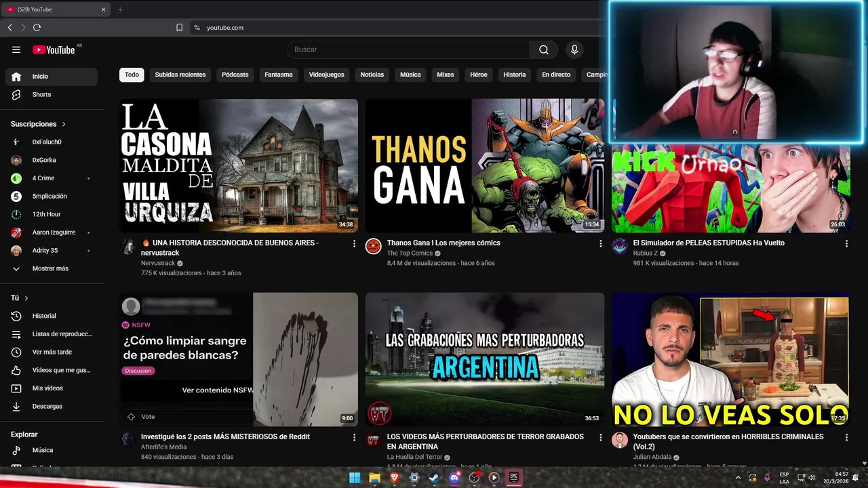Image resolution: width=868 pixels, height=488 pixels.
Task: Open options for Reddit posts video
Action: coord(354,437)
